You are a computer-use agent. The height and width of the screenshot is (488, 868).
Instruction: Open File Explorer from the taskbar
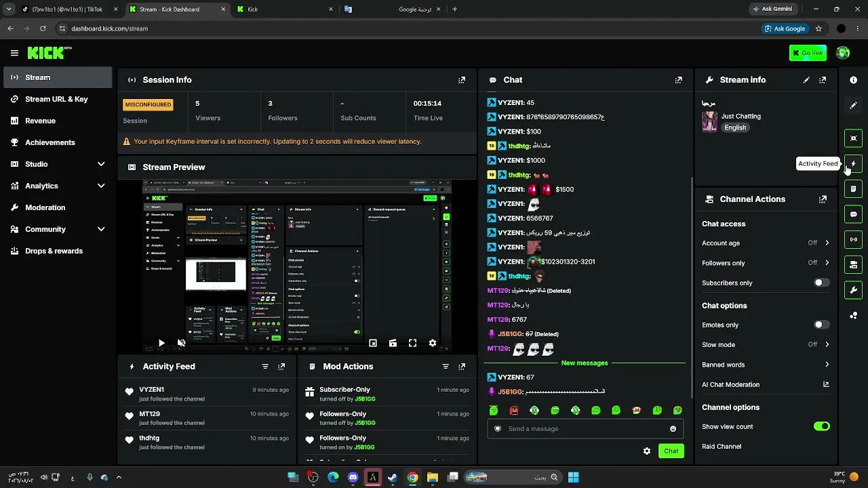[433, 477]
